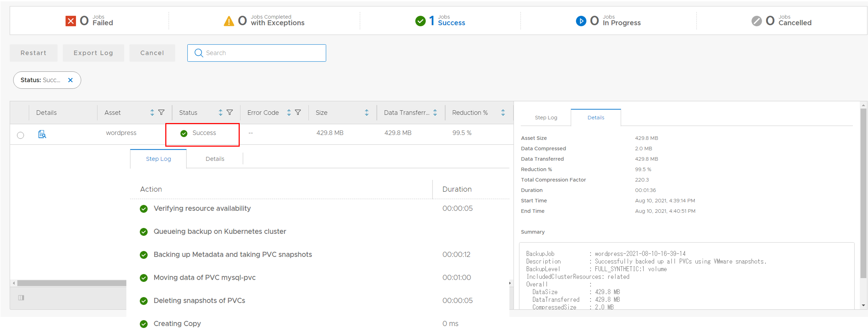This screenshot has height=336, width=868.
Task: Open the Status column filter
Action: coord(229,112)
